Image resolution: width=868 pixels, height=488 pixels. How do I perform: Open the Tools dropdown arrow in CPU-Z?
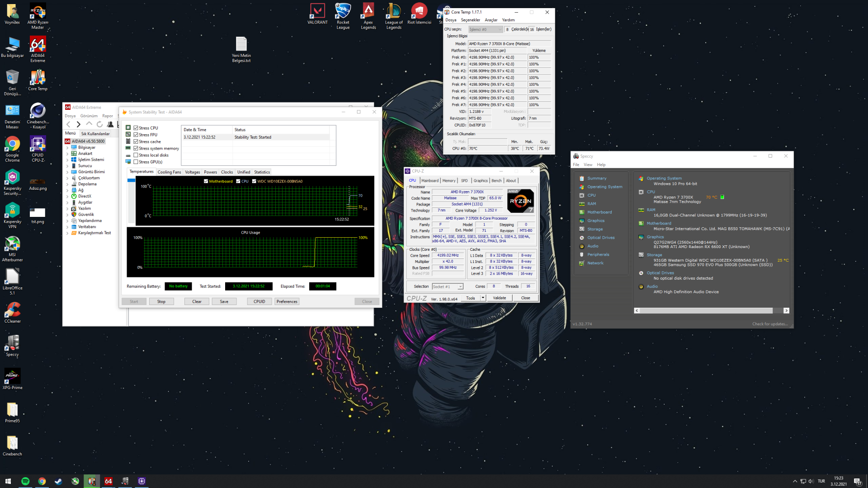(x=483, y=298)
